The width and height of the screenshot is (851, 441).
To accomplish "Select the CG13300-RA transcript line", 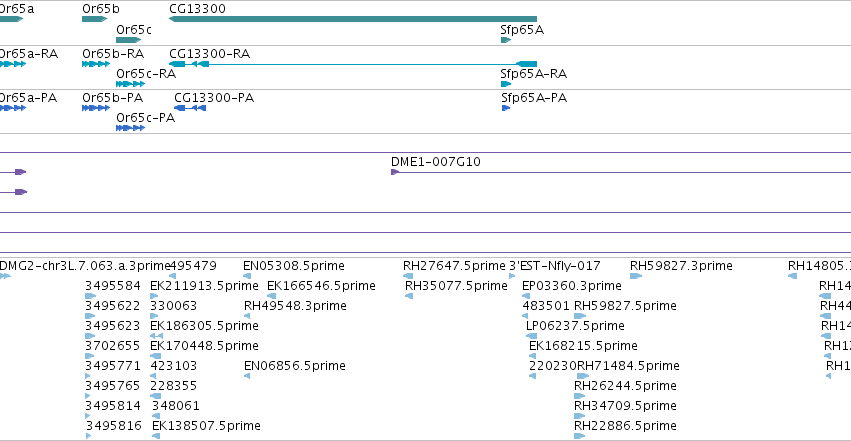I will pos(353,64).
